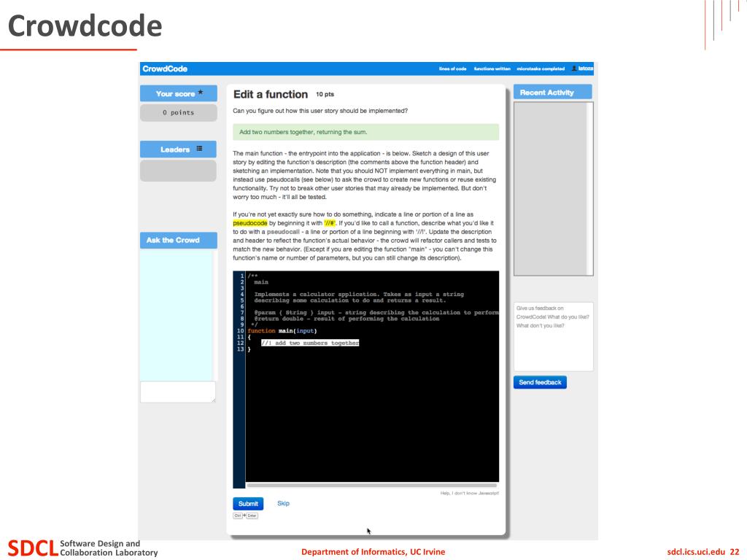
Task: Click the Send feedback button
Action: (x=540, y=382)
